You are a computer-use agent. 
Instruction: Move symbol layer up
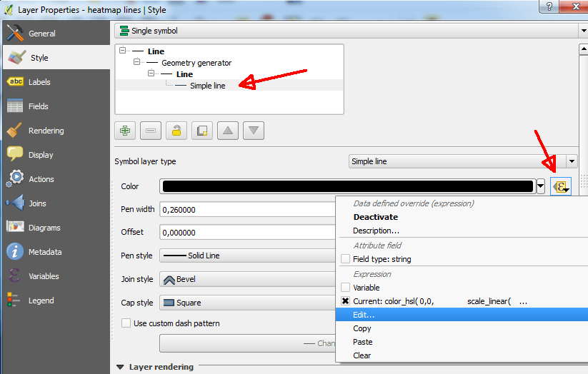[228, 131]
